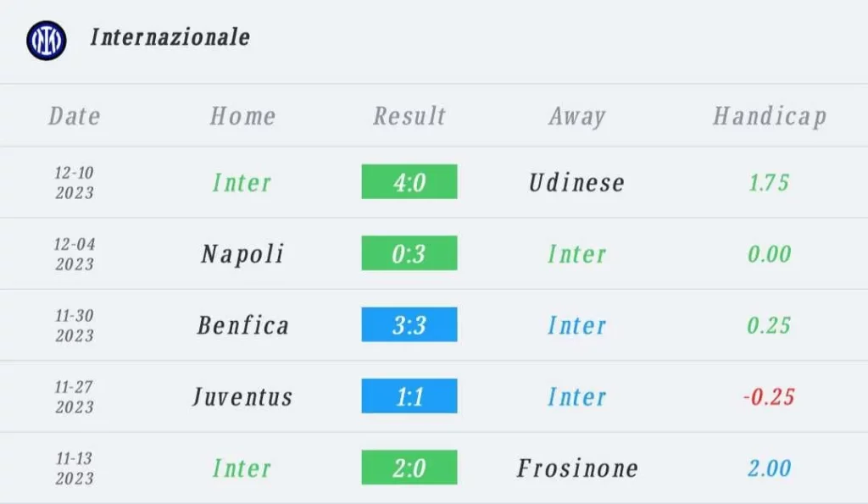Click the Frosinone team name
The width and height of the screenshot is (868, 504).
point(576,468)
